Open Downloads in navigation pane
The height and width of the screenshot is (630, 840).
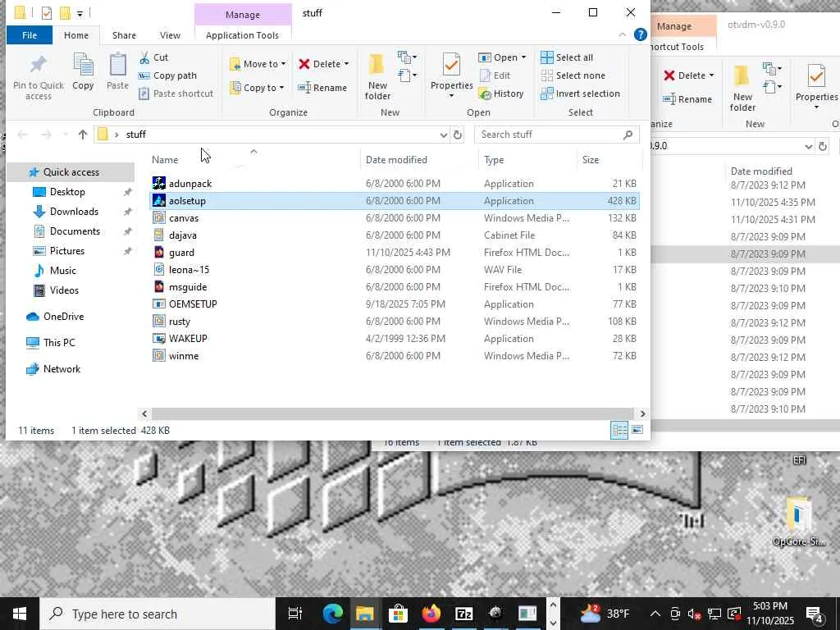pyautogui.click(x=74, y=212)
